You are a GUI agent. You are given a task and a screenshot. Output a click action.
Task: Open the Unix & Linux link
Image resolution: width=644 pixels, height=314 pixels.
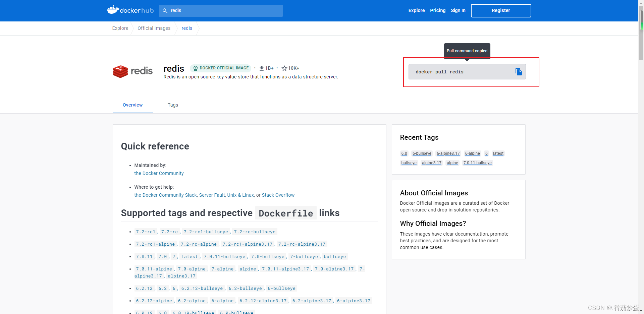point(240,195)
